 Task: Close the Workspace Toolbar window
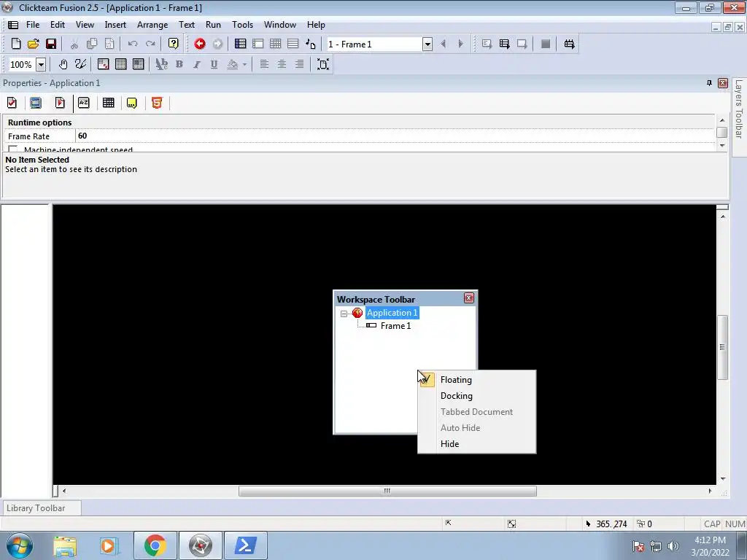469,298
